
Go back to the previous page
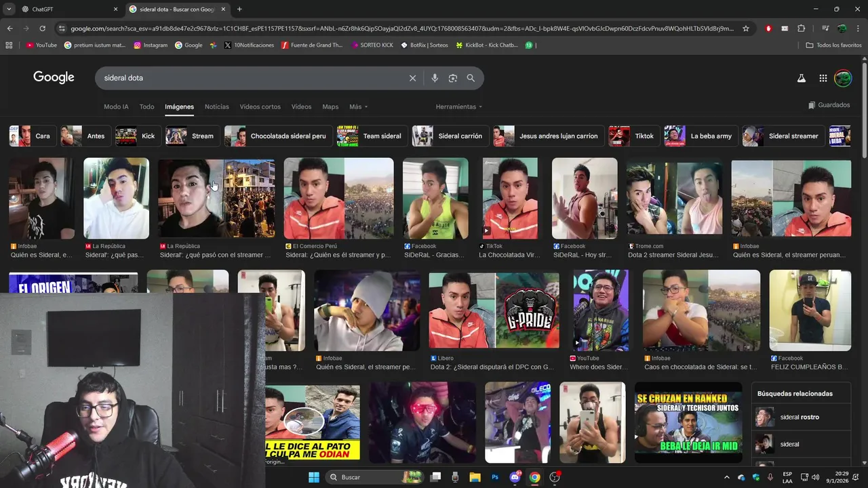coord(9,28)
